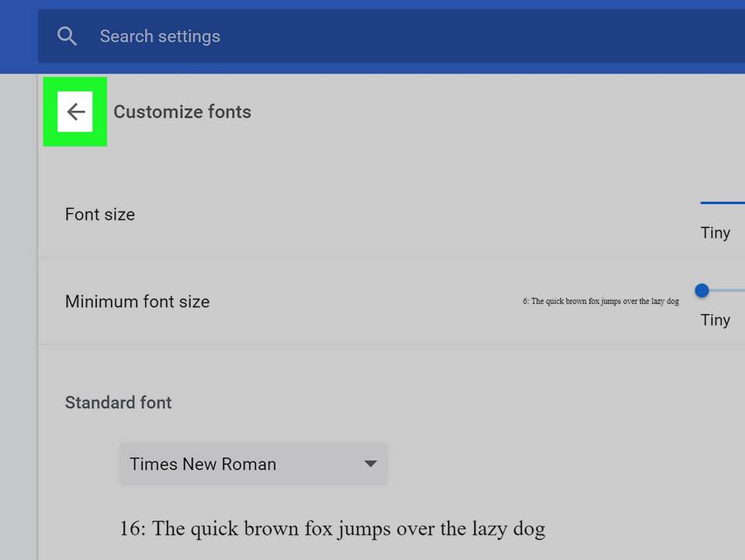
Task: Click the blue header left of search bar
Action: coord(19,36)
